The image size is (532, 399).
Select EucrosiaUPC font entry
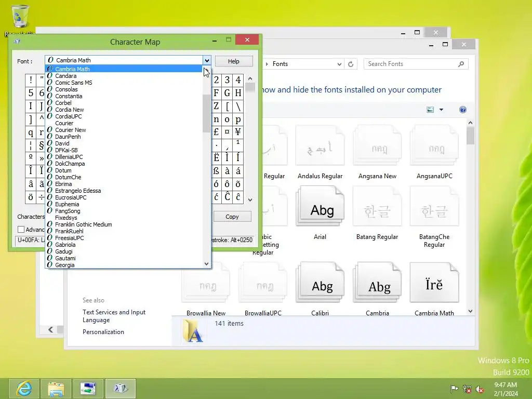pyautogui.click(x=124, y=197)
